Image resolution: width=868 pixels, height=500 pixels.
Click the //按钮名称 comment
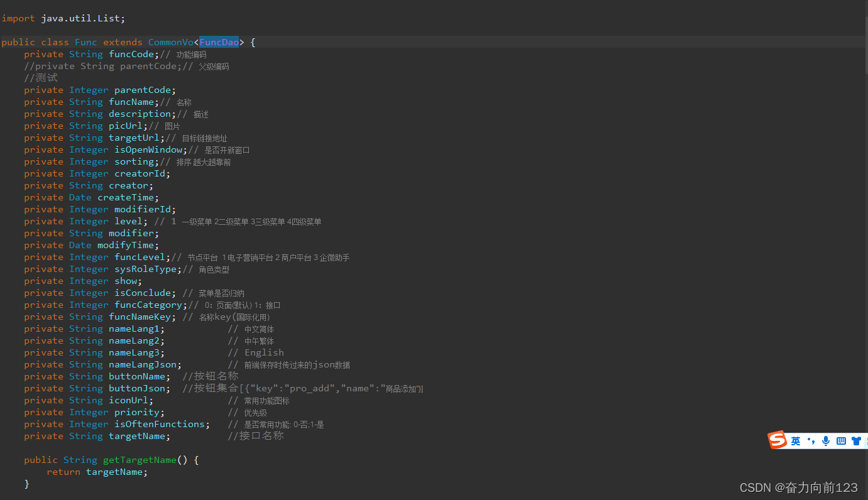click(211, 376)
